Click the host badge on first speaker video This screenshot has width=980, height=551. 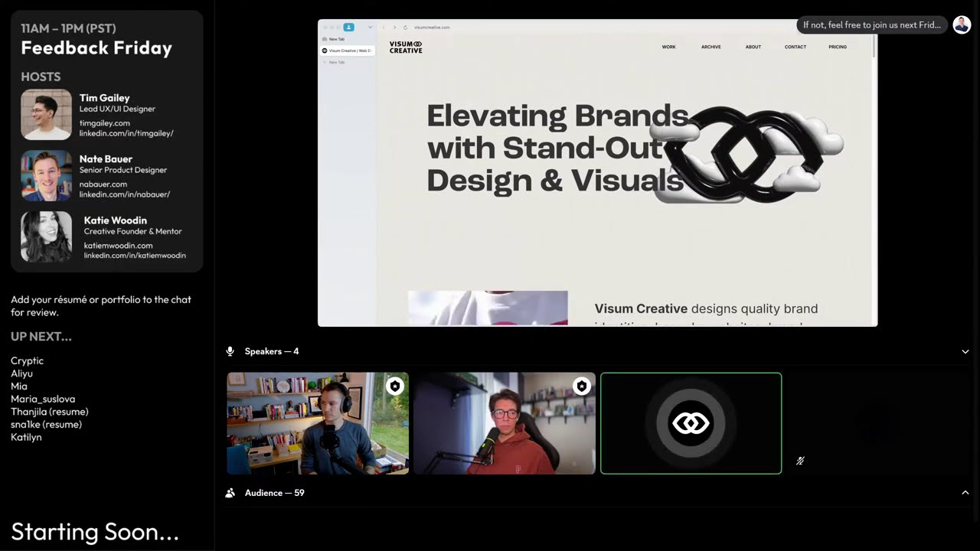click(x=394, y=386)
